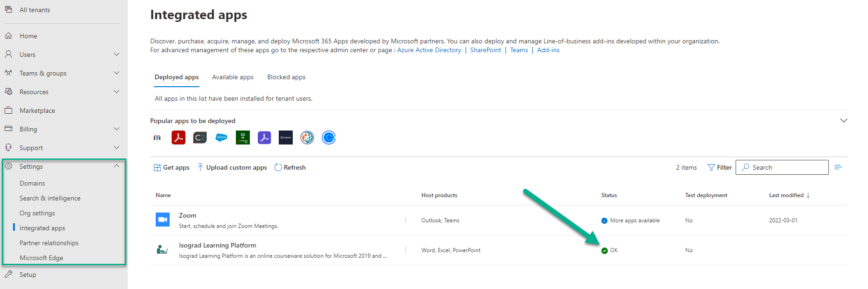Click the Outlook, Teams cell

coord(440,220)
